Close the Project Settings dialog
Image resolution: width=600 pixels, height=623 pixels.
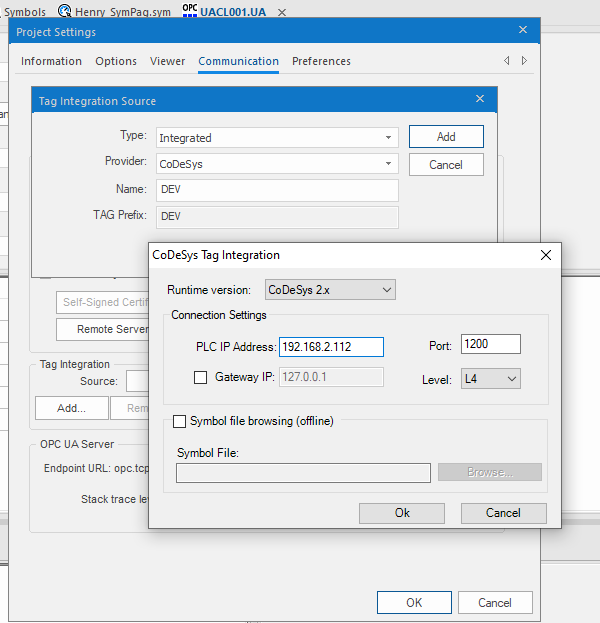[x=522, y=31]
